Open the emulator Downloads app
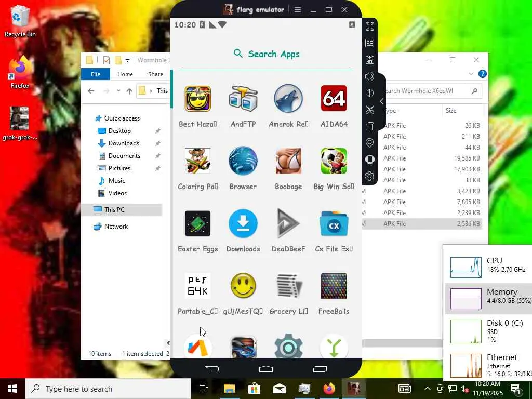The height and width of the screenshot is (399, 532). (x=243, y=223)
